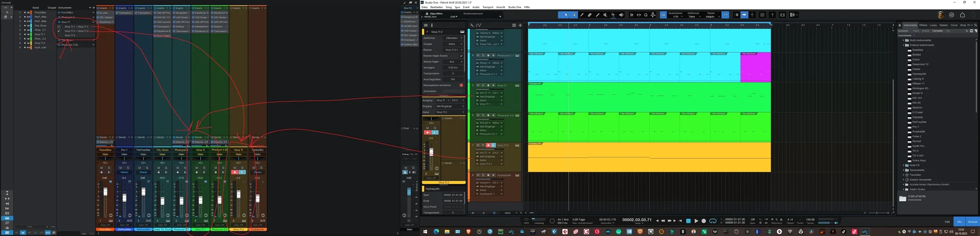Open the Gruppe dropdown in inspector
Image resolution: width=980 pixels, height=236 pixels.
(452, 44)
